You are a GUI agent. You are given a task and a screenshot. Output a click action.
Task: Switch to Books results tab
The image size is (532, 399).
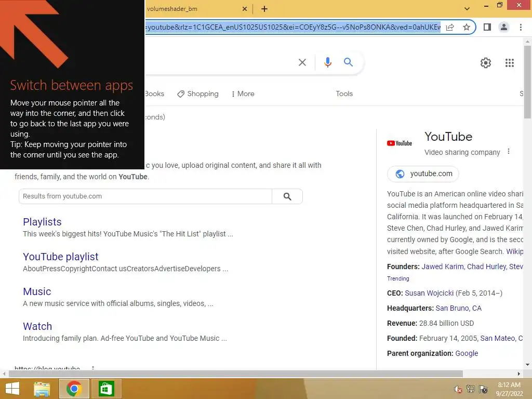click(x=154, y=94)
